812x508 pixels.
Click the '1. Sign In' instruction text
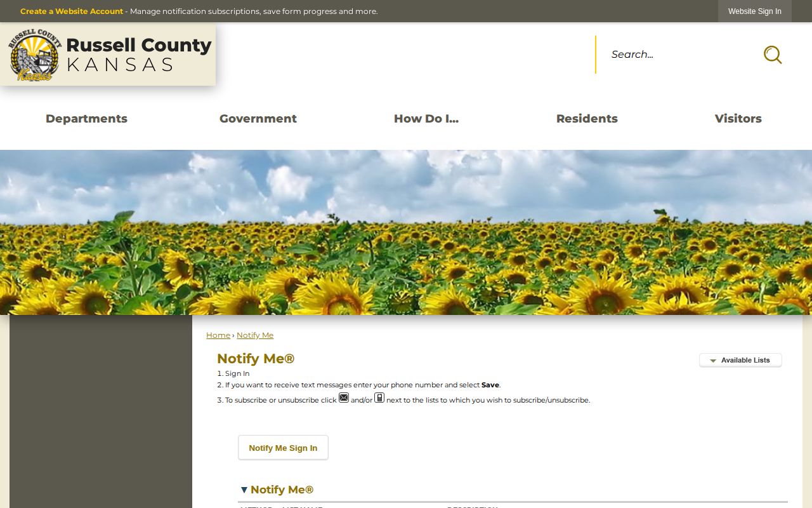coord(233,373)
